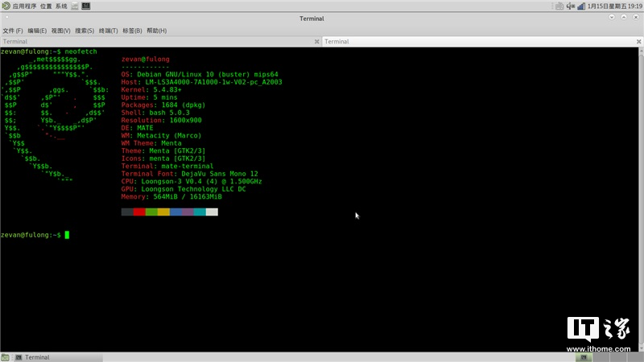644x362 pixels.
Task: Open the 系统 system menu
Action: [61, 6]
